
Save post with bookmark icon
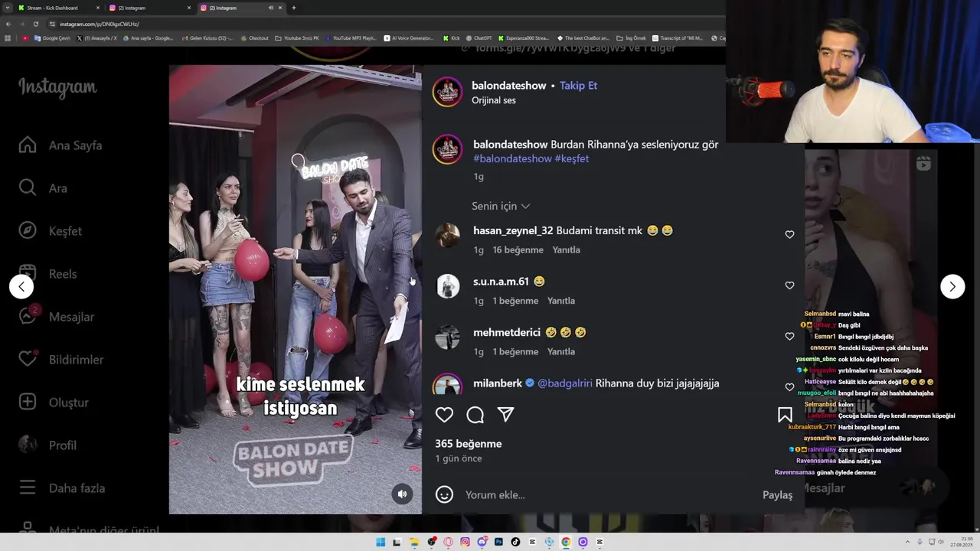(x=785, y=415)
